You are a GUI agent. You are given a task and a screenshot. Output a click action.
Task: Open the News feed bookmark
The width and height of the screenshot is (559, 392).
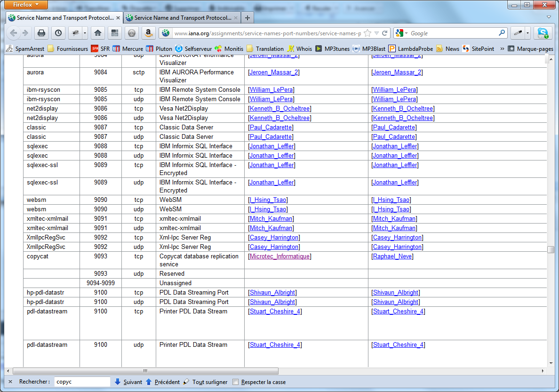click(448, 49)
